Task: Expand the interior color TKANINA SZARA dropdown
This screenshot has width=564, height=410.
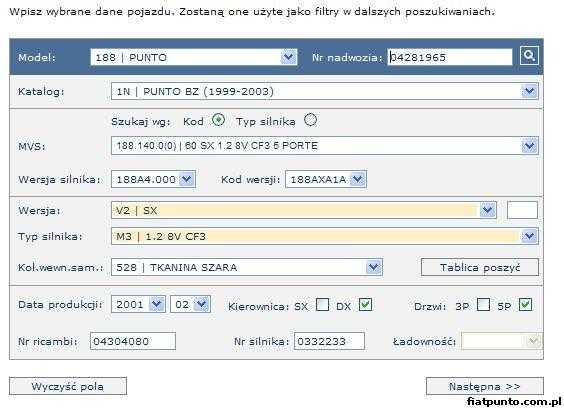Action: pos(247,267)
